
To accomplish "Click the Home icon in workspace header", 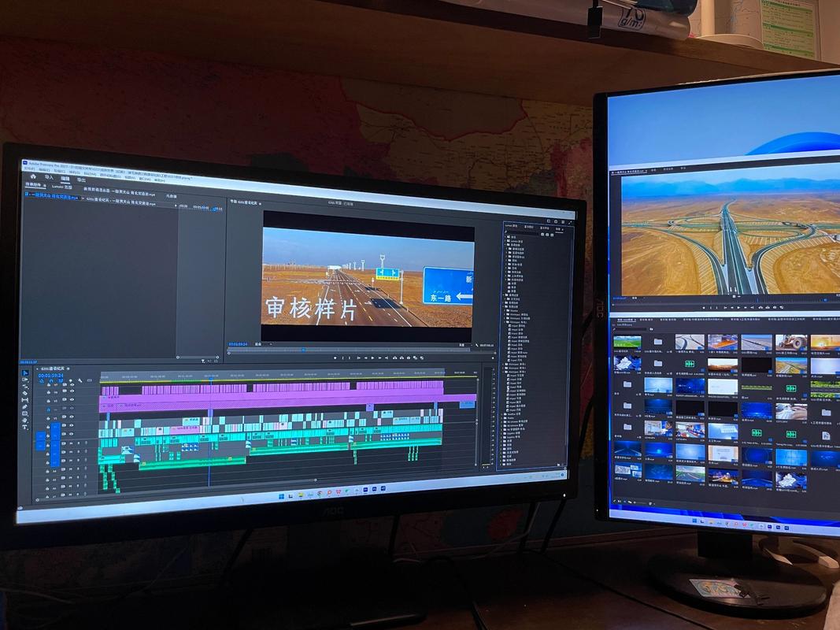I will (x=33, y=176).
